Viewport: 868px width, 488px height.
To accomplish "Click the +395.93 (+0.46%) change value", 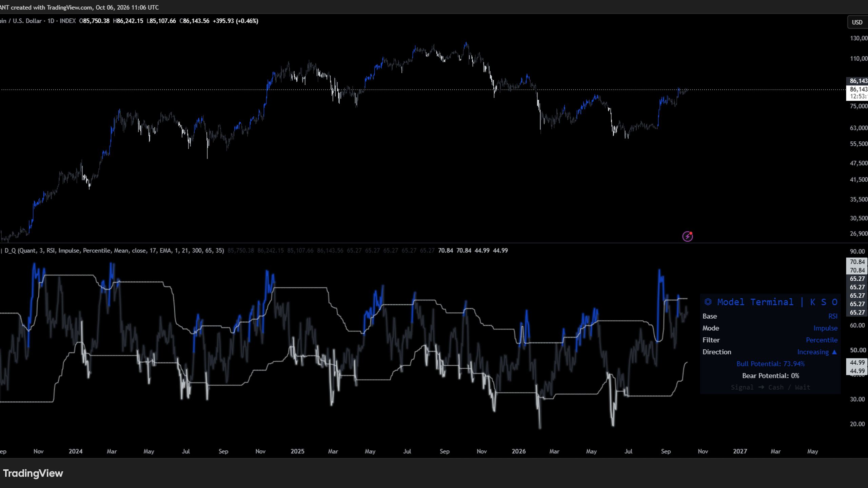I will pos(235,21).
